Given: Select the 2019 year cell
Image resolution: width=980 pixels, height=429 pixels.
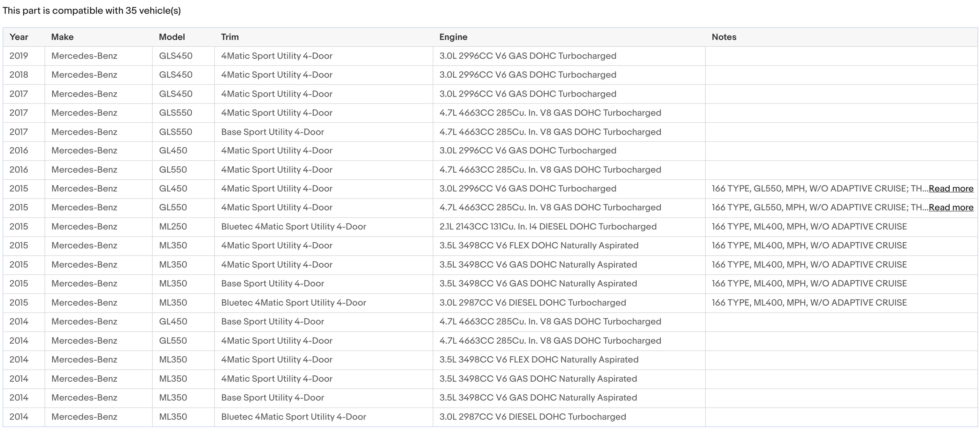Looking at the screenshot, I should click(24, 56).
